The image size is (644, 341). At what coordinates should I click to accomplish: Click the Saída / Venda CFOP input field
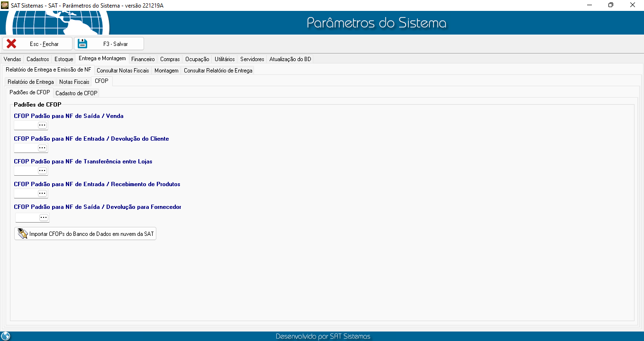click(x=26, y=125)
